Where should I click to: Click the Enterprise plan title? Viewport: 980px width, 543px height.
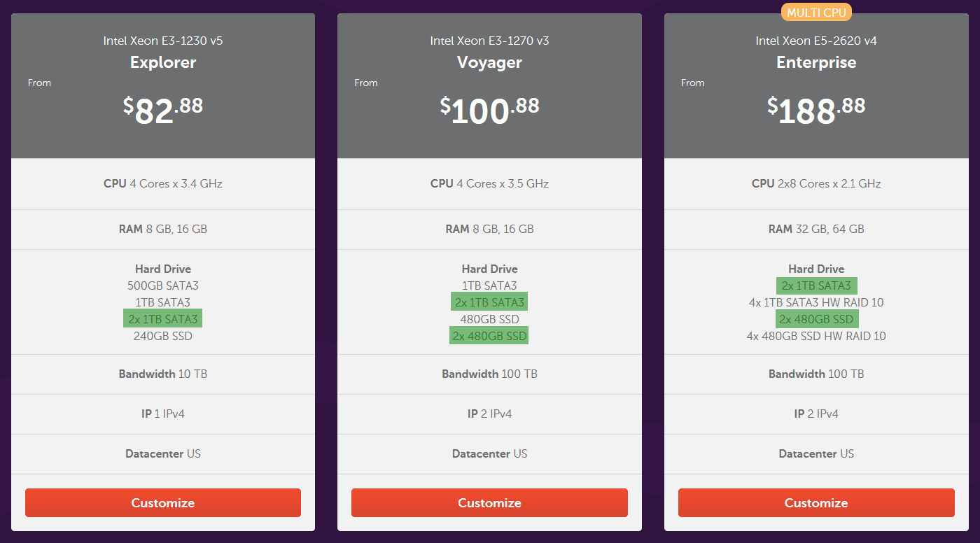(816, 62)
